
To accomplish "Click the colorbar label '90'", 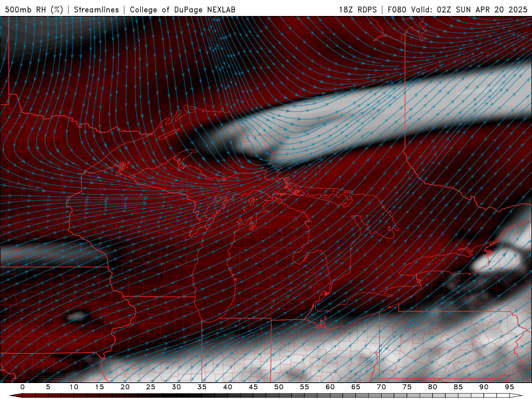I will [x=483, y=387].
